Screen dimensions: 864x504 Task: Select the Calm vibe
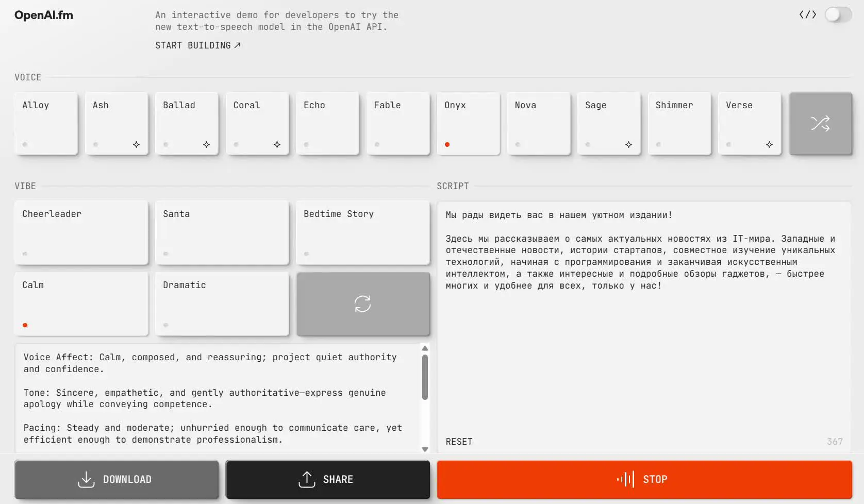[81, 304]
